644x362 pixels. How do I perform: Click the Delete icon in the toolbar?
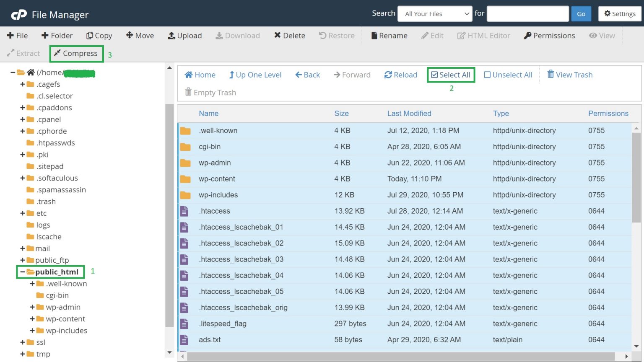pos(289,36)
